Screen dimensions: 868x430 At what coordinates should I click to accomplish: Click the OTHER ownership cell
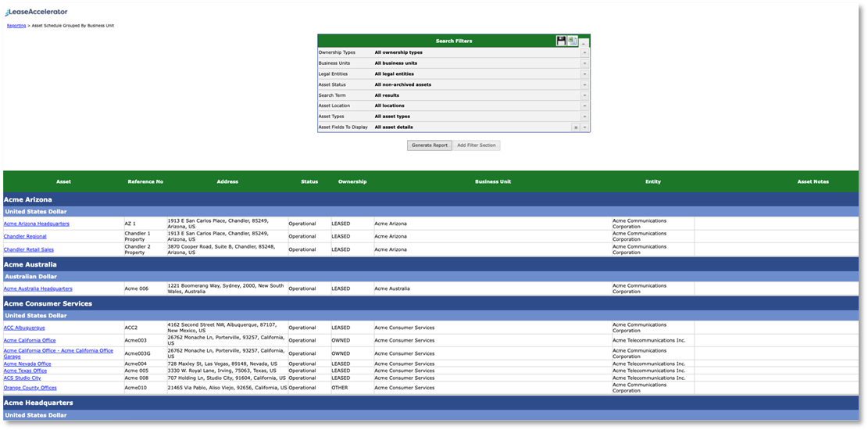[352, 388]
